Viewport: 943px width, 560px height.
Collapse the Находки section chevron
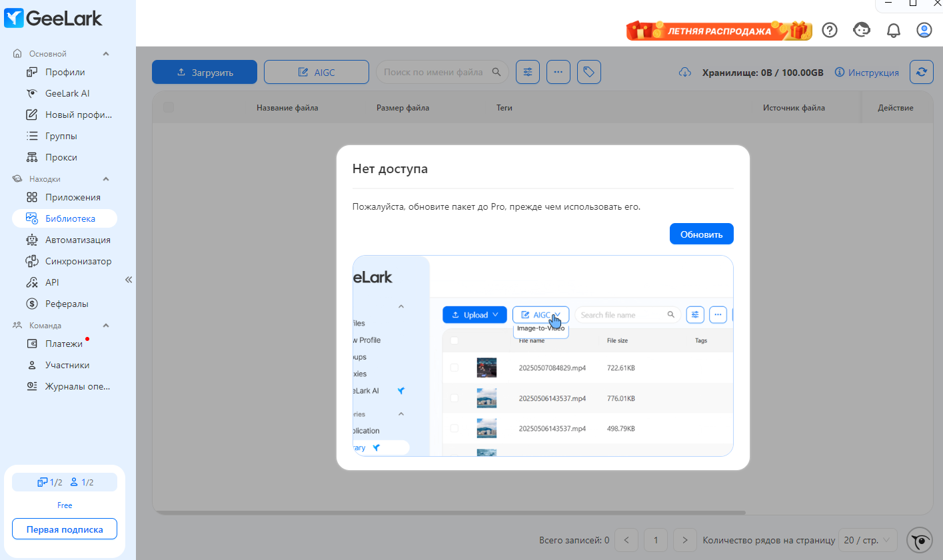tap(106, 179)
